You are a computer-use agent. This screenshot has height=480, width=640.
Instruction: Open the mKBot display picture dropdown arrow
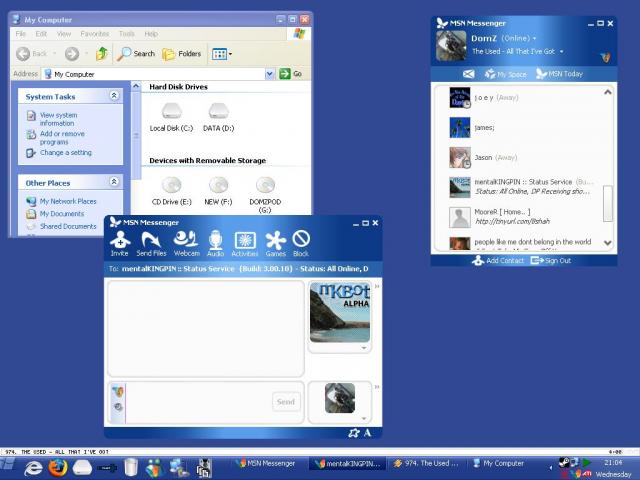point(364,348)
